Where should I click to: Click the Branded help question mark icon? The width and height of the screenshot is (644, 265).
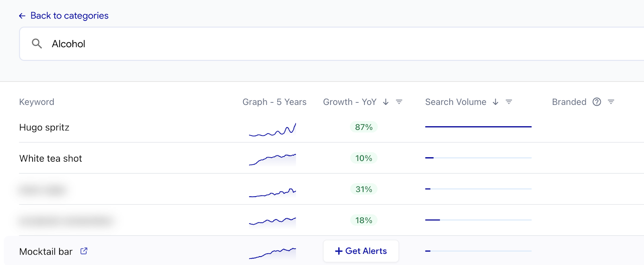[x=597, y=102]
